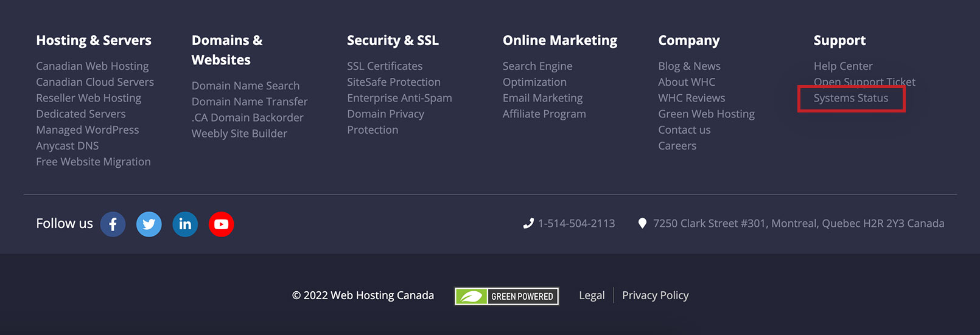Open Legal page in footer
Viewport: 980px width, 335px height.
point(592,295)
